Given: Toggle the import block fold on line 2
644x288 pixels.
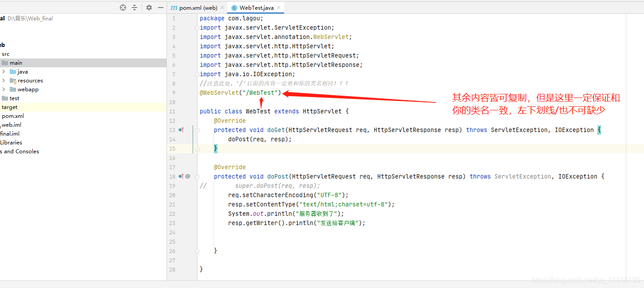Looking at the screenshot, I should 197,28.
